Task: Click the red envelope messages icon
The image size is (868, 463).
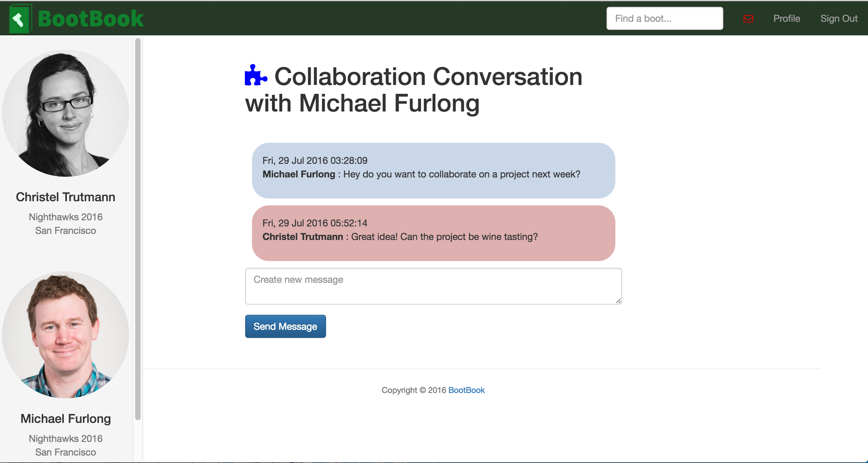Action: 748,19
